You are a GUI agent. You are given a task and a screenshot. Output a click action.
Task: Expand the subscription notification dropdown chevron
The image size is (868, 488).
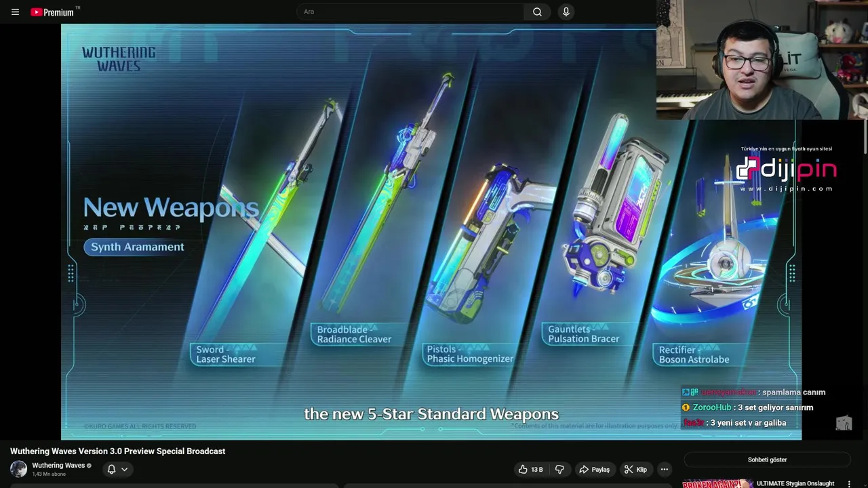pos(124,469)
